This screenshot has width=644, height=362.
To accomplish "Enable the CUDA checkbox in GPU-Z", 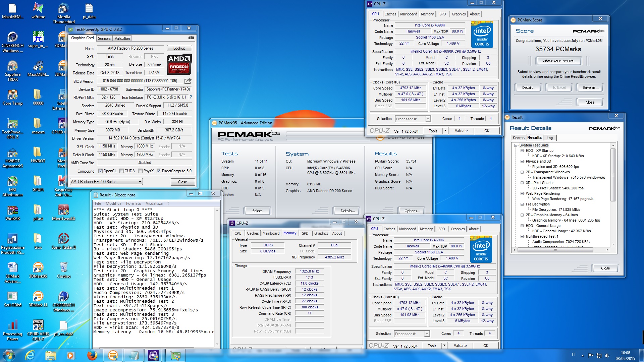I will pyautogui.click(x=121, y=171).
